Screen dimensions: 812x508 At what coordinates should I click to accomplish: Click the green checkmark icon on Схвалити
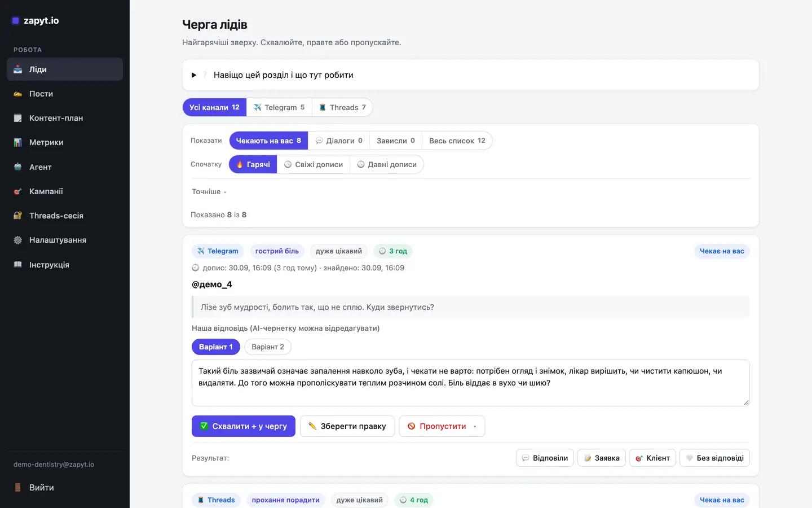click(x=204, y=426)
